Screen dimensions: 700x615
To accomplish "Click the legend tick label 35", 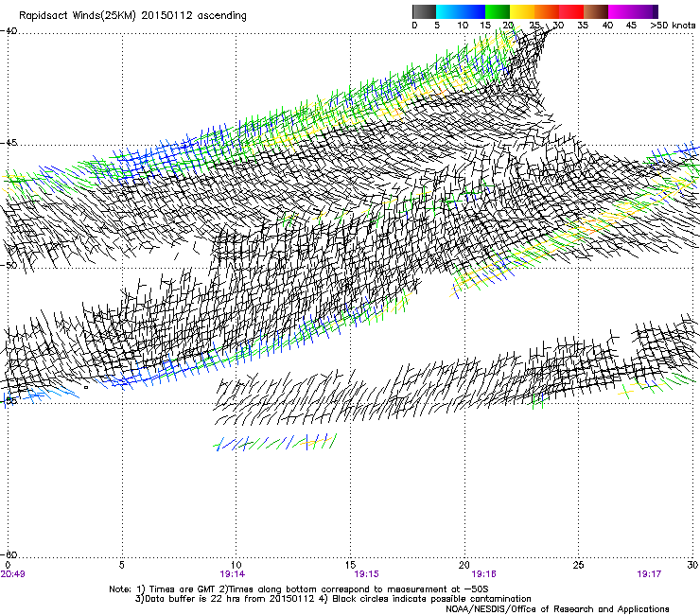I will pos(583,26).
